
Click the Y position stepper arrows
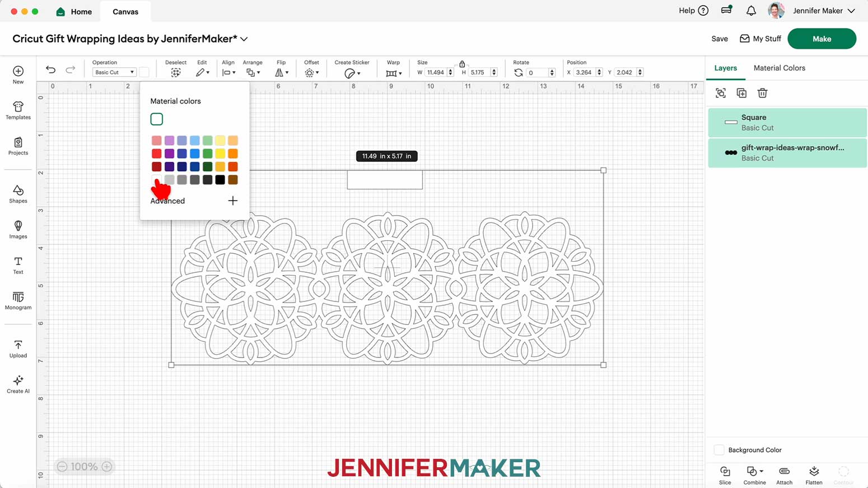[x=640, y=72]
